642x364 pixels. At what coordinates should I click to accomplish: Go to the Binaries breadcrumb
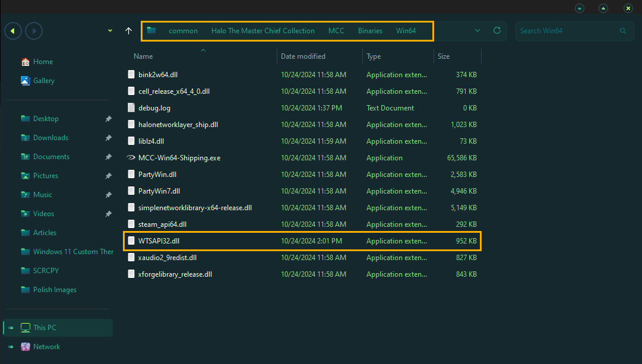(x=370, y=31)
